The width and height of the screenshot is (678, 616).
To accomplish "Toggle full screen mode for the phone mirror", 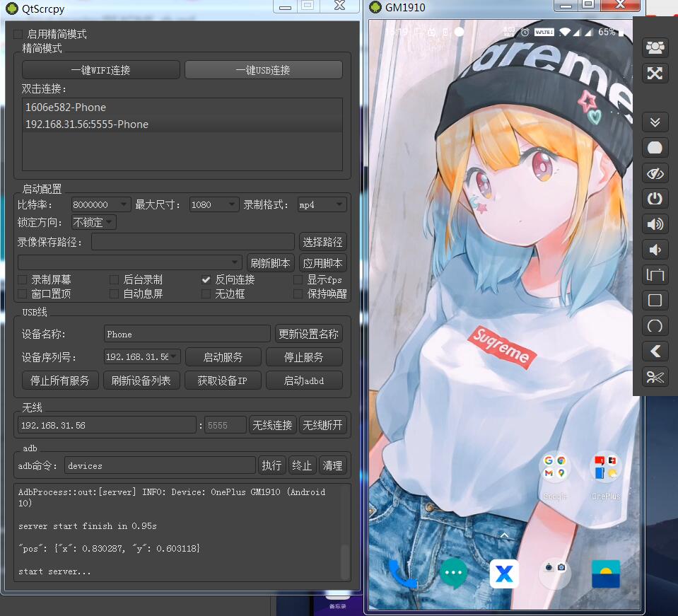I will (x=655, y=73).
